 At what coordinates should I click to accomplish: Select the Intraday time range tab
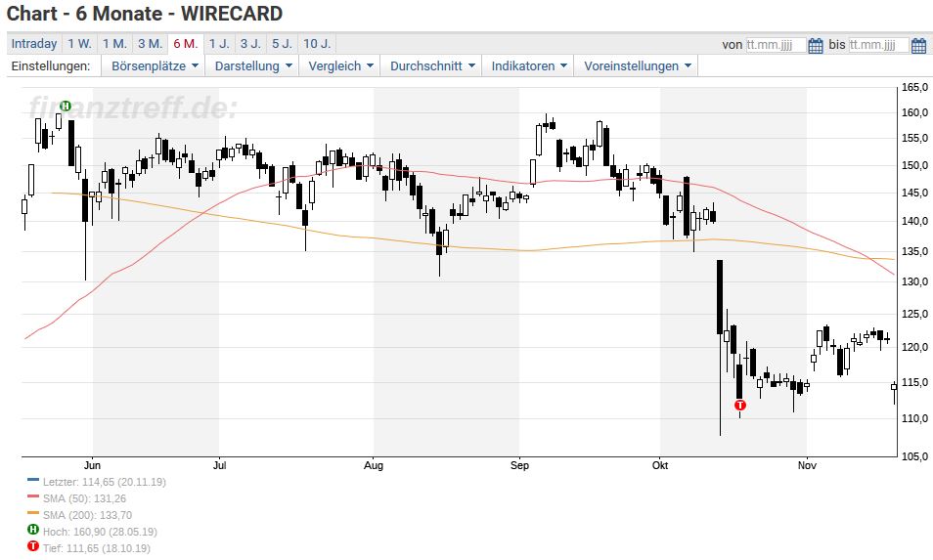(x=34, y=44)
